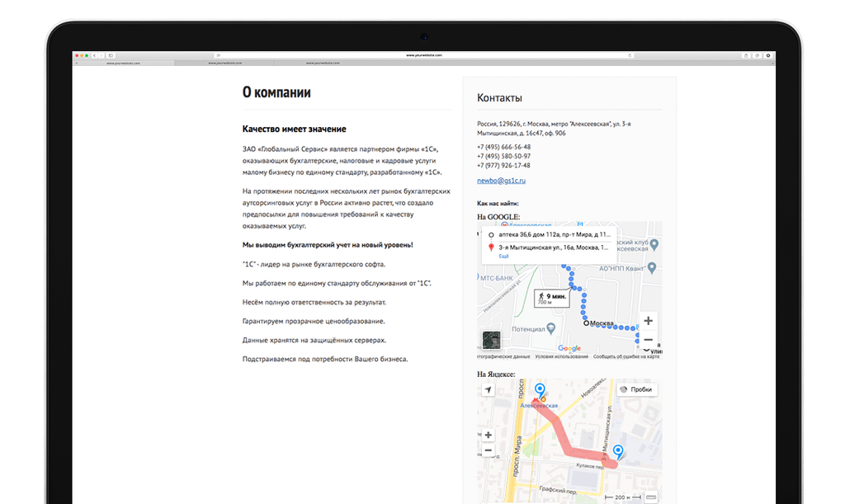The height and width of the screenshot is (504, 845).
Task: Click phone number +7 (495) 580-50-97
Action: (504, 156)
